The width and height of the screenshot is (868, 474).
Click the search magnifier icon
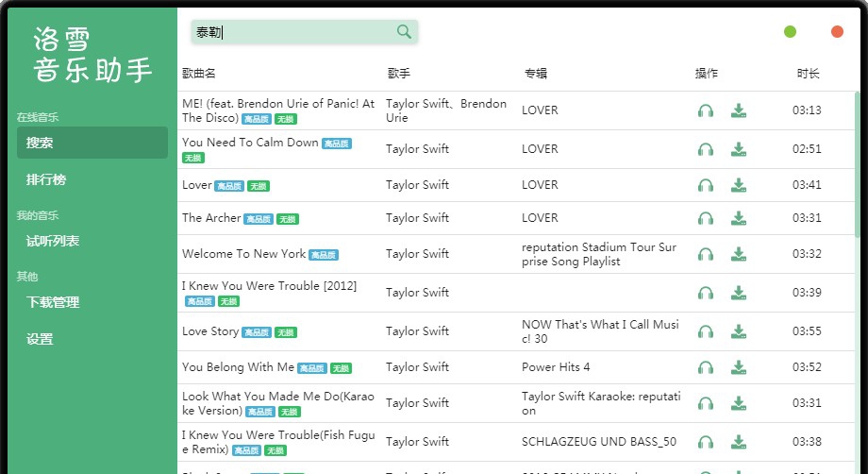pyautogui.click(x=404, y=31)
